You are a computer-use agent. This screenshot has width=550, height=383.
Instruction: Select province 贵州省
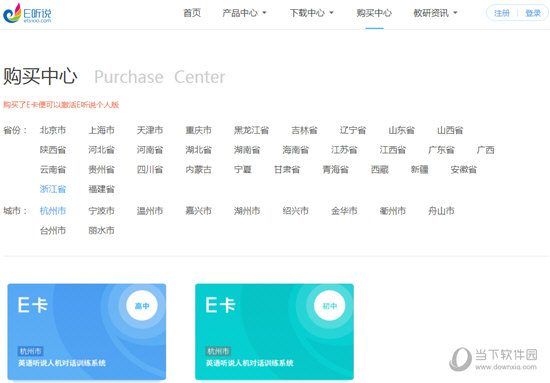(101, 169)
